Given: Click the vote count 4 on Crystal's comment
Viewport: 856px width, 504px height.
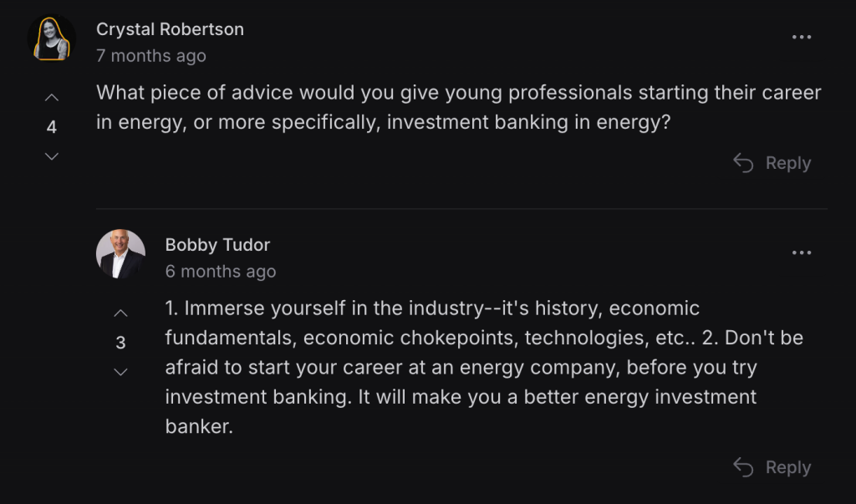Looking at the screenshot, I should tap(51, 127).
